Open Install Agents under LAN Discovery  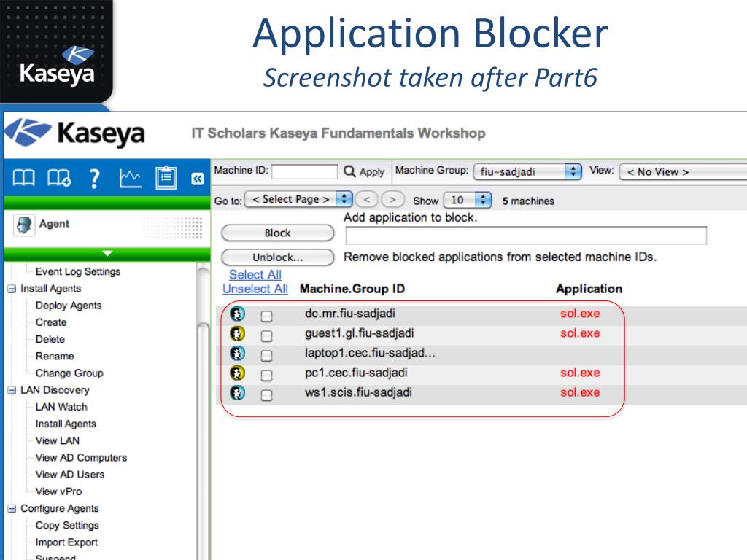coord(66,424)
